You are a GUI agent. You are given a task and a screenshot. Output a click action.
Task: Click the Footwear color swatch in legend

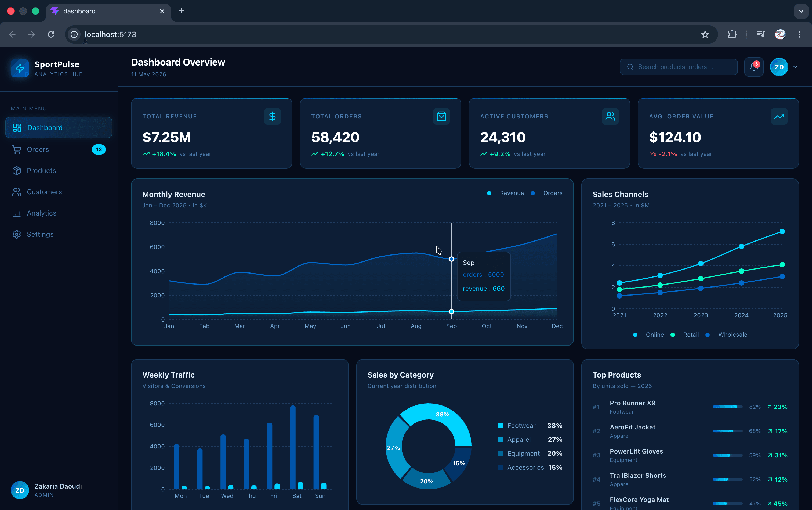click(501, 425)
